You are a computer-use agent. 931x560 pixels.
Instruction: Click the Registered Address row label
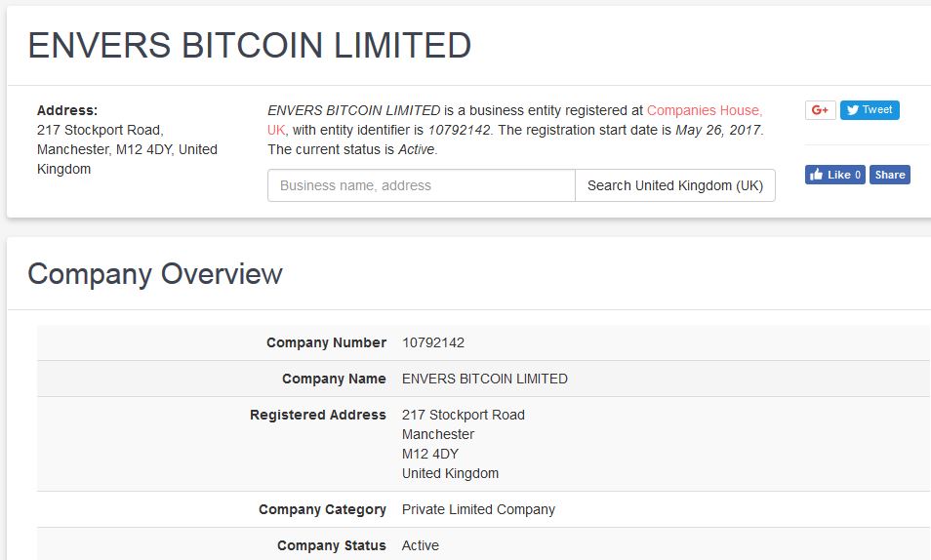click(317, 415)
